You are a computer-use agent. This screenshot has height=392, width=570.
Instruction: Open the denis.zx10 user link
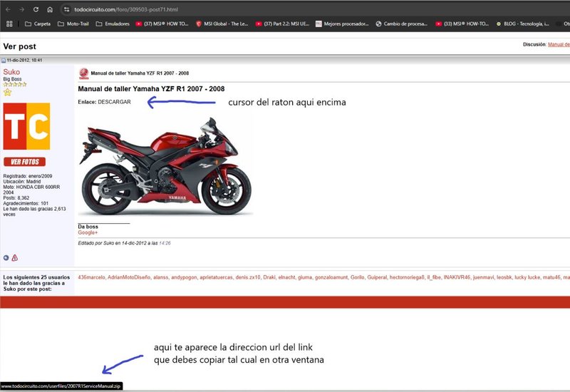(248, 277)
